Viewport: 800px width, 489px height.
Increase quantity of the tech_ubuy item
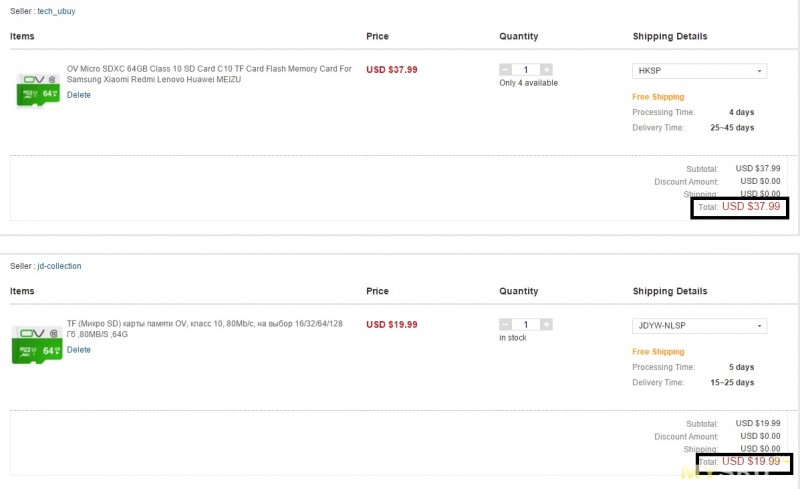click(x=546, y=70)
